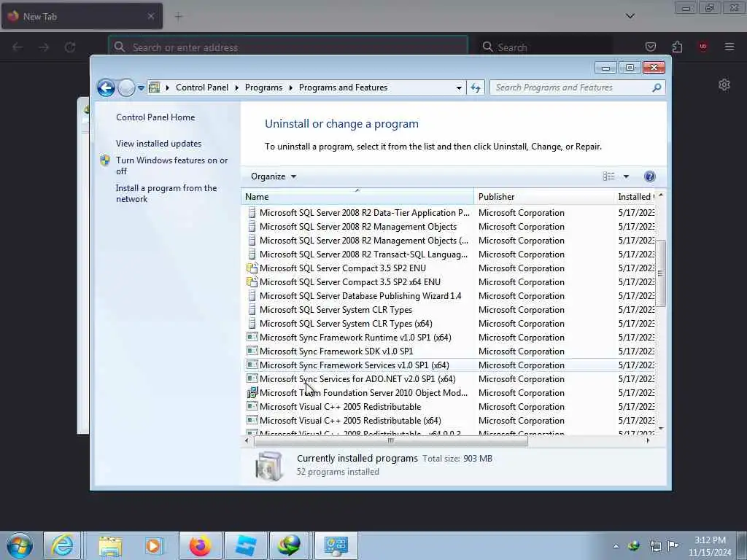
Task: Click icon of Sync Services for ADO.NET v2.0
Action: coord(252,378)
